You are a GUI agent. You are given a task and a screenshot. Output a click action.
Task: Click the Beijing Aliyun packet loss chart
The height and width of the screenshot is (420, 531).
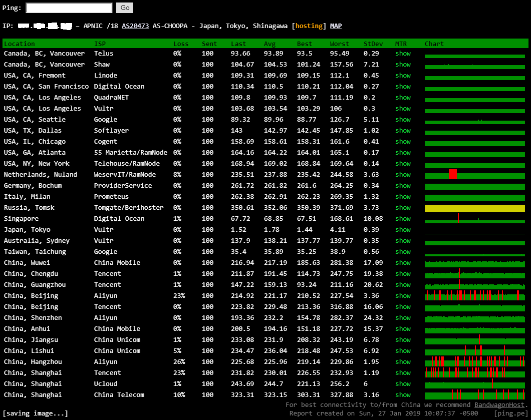pos(475,295)
